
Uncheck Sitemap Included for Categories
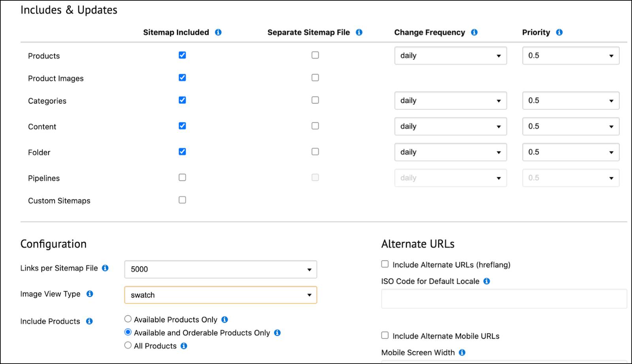point(182,100)
